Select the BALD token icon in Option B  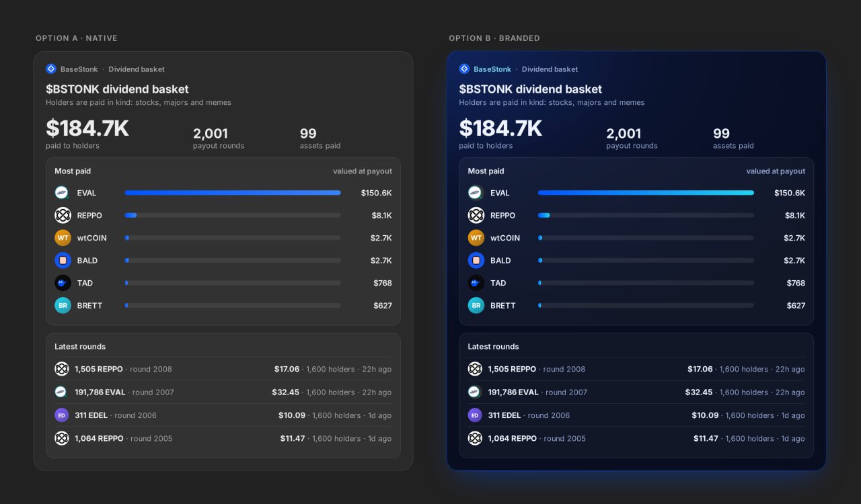pos(476,260)
